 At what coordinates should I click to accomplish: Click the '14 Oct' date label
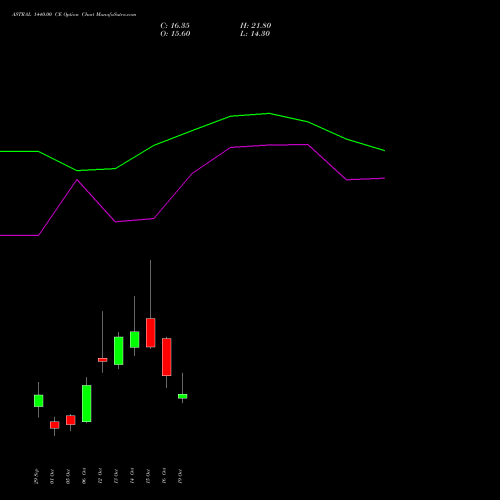pos(132,476)
